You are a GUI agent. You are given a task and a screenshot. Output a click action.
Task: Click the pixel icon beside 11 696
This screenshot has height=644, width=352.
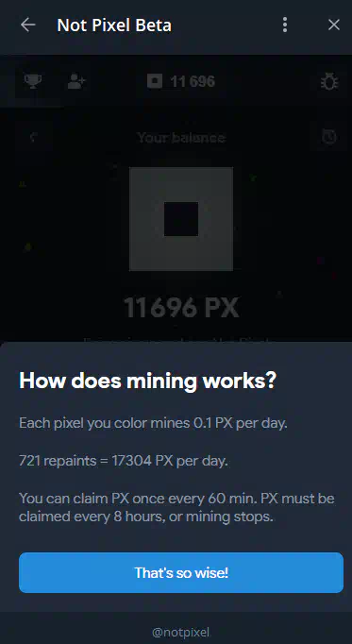coord(155,81)
